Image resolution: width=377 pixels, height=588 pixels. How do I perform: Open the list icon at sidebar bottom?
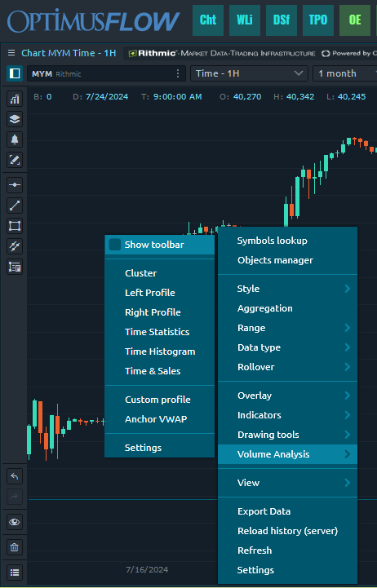click(15, 573)
